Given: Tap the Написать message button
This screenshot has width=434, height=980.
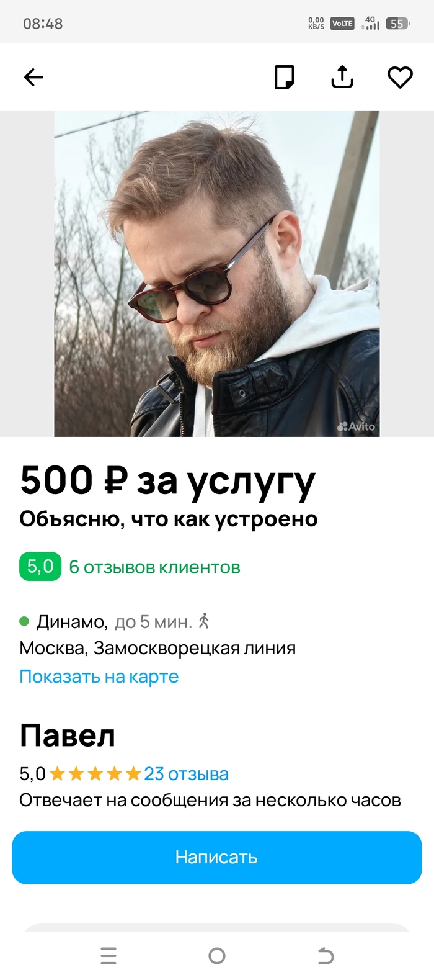Looking at the screenshot, I should [x=217, y=857].
